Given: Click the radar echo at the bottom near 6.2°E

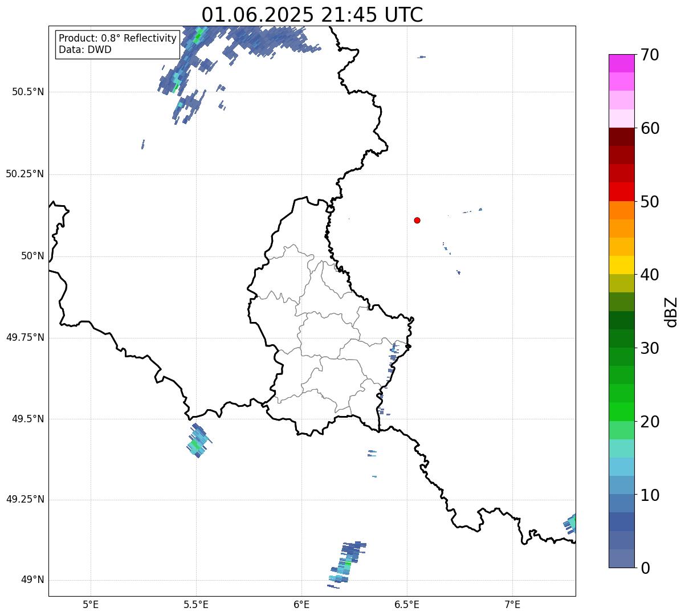Looking at the screenshot, I should tap(346, 565).
